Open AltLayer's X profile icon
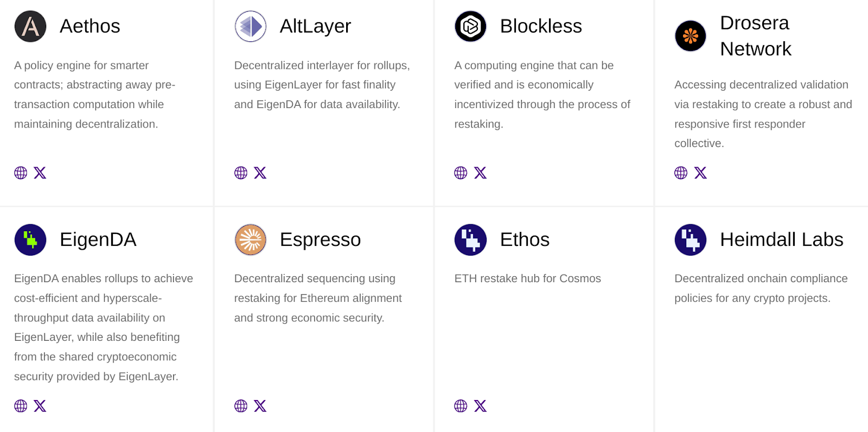The height and width of the screenshot is (432, 868). [x=260, y=173]
